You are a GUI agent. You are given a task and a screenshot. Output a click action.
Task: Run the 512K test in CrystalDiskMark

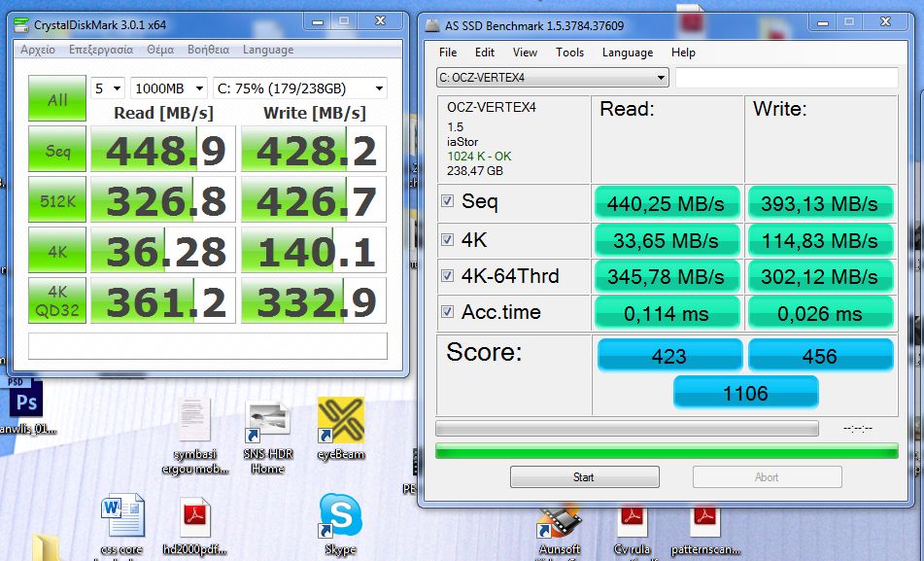pos(57,199)
